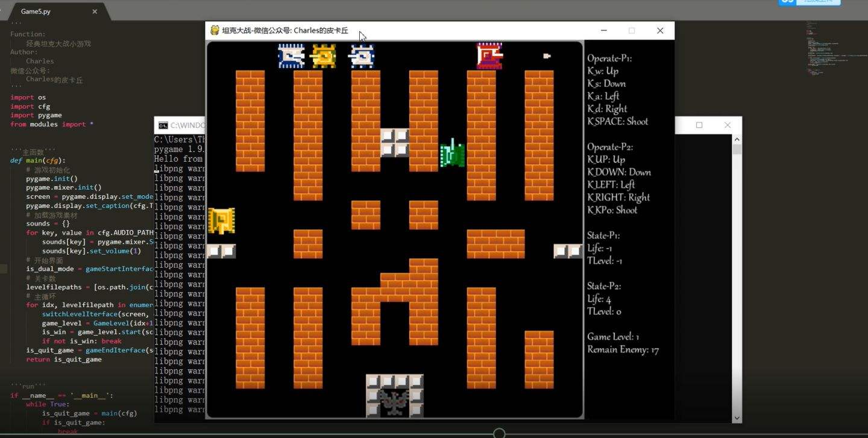Click the 'import pygame' code line

pyautogui.click(x=36, y=115)
